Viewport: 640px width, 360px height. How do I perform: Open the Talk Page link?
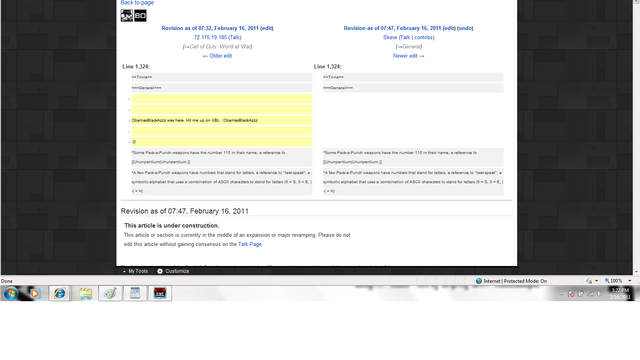pos(250,244)
